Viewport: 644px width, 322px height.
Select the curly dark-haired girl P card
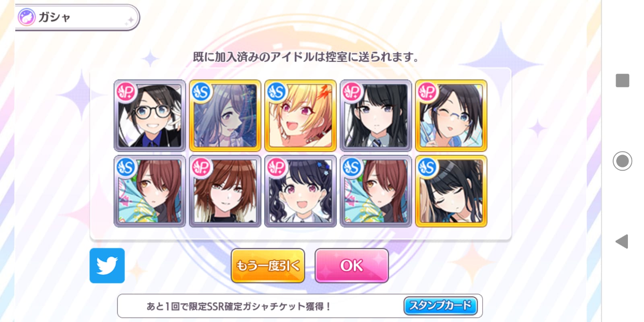300,191
